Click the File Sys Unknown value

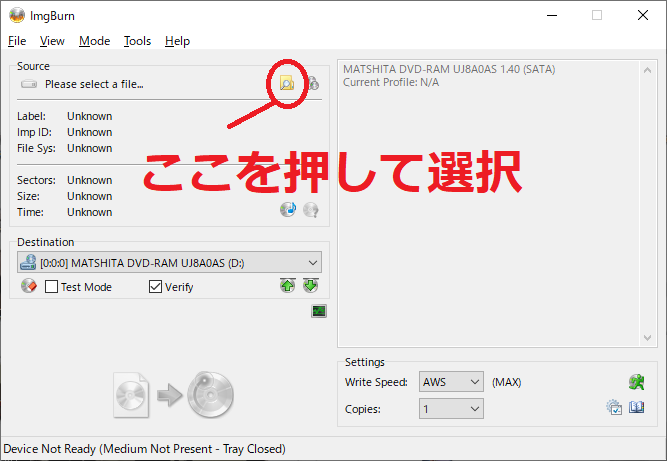[x=90, y=148]
